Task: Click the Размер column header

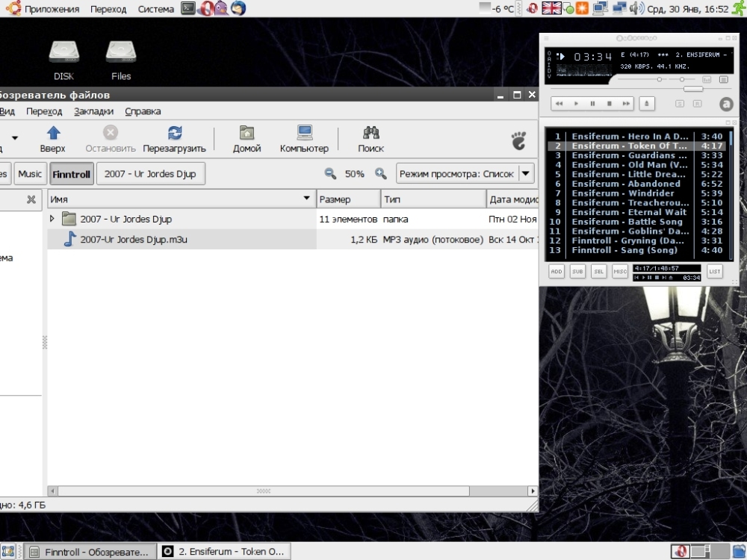Action: click(x=349, y=199)
